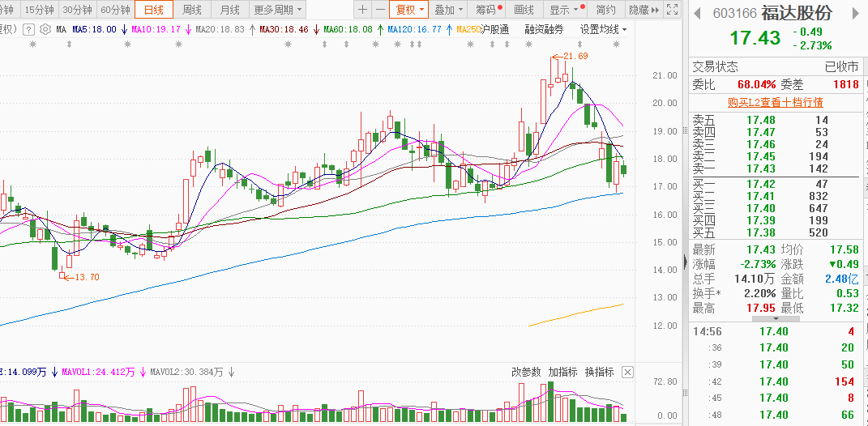This screenshot has width=868, height=426.
Task: Click the MAVOL1:24.412万 volume average label
Action: click(x=99, y=373)
